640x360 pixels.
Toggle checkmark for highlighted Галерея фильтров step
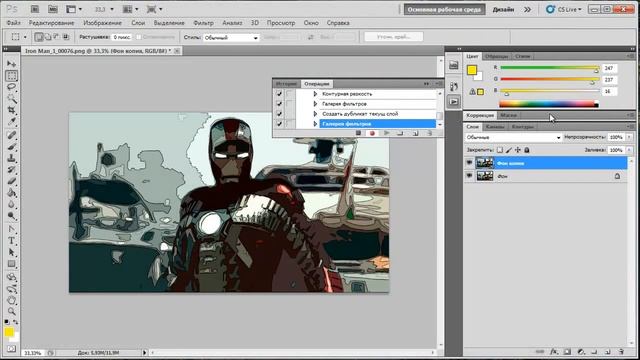point(279,124)
